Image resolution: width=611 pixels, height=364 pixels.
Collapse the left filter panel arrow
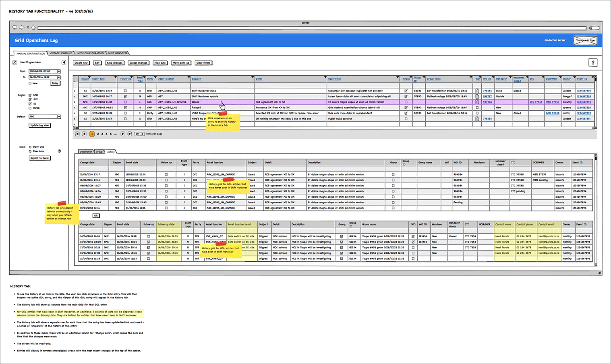[x=64, y=62]
